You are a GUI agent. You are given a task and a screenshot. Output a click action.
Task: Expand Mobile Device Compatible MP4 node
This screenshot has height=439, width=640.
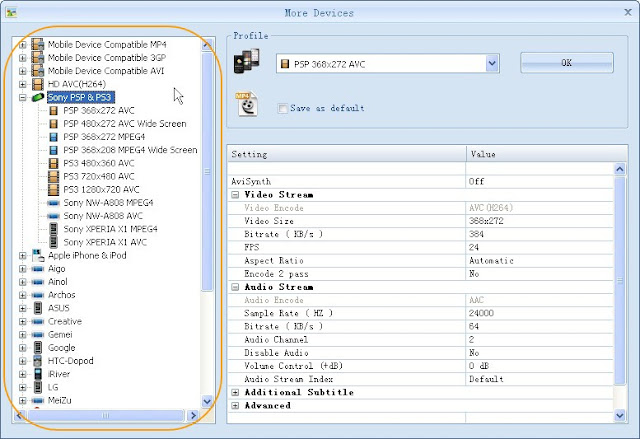pos(23,45)
